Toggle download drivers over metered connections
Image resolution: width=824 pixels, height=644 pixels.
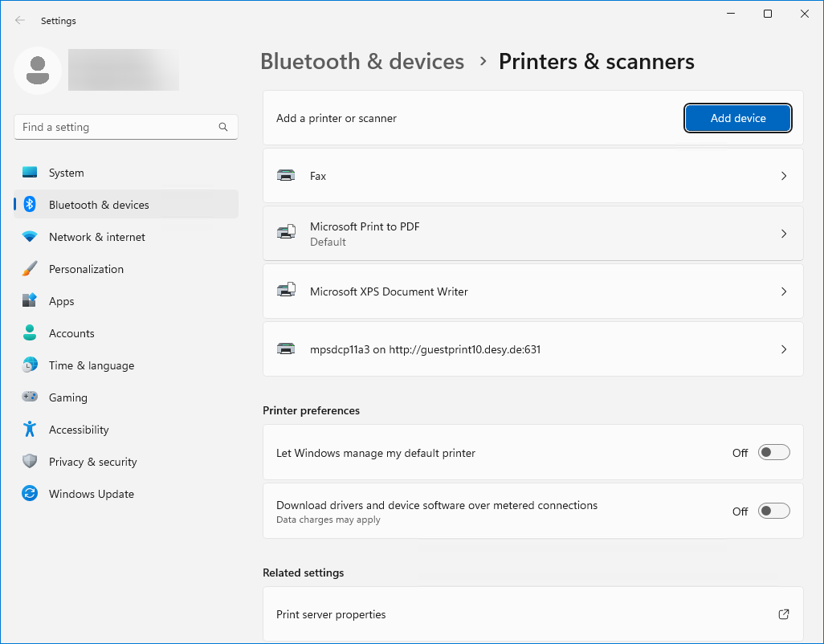tap(774, 512)
